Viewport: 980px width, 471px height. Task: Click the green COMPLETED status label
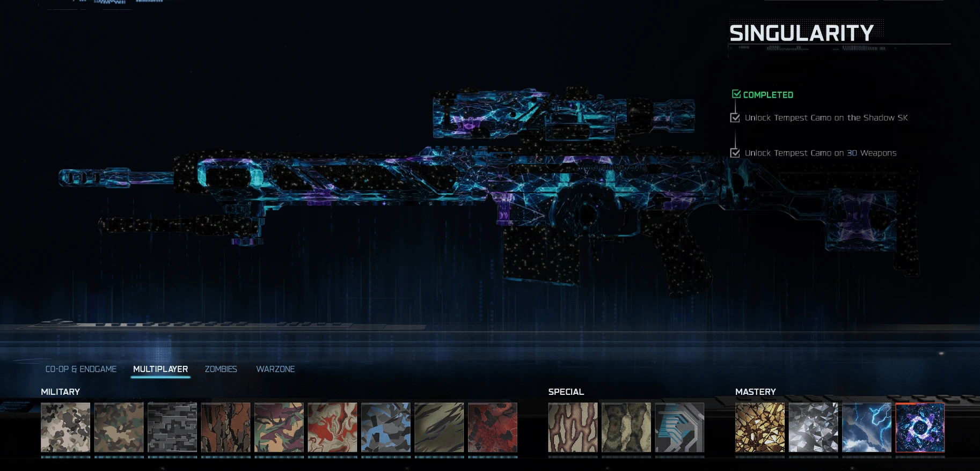coord(768,95)
